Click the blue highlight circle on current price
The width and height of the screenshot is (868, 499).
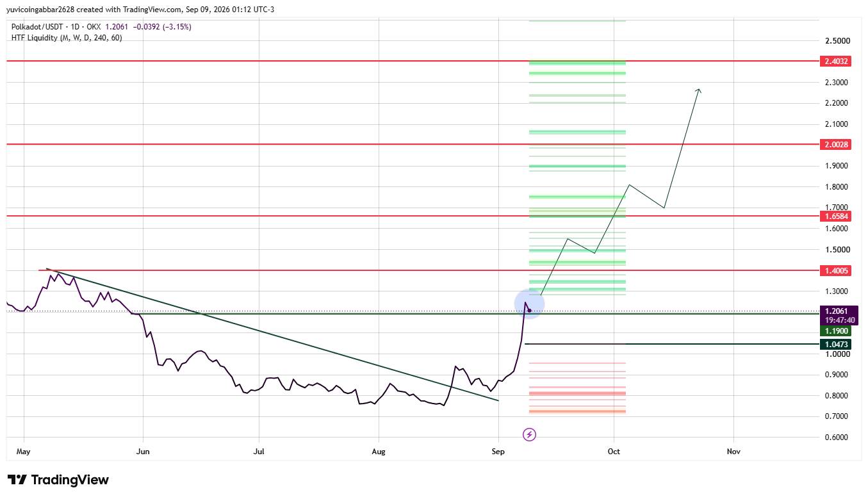point(530,304)
